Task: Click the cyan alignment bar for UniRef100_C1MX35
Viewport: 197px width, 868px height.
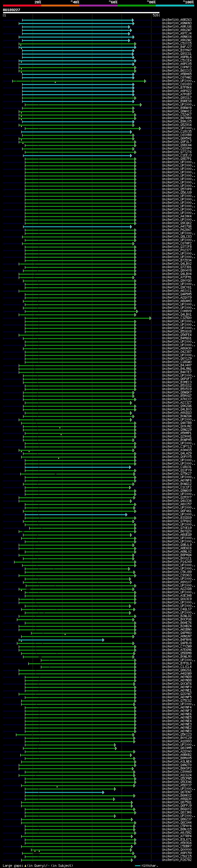Action: pyautogui.click(x=76, y=132)
